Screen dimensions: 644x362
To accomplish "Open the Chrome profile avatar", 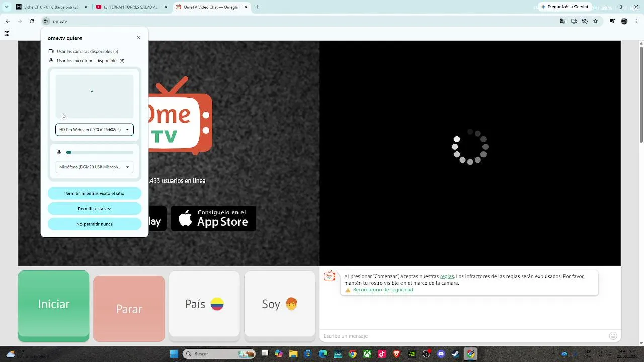I will 624,21.
